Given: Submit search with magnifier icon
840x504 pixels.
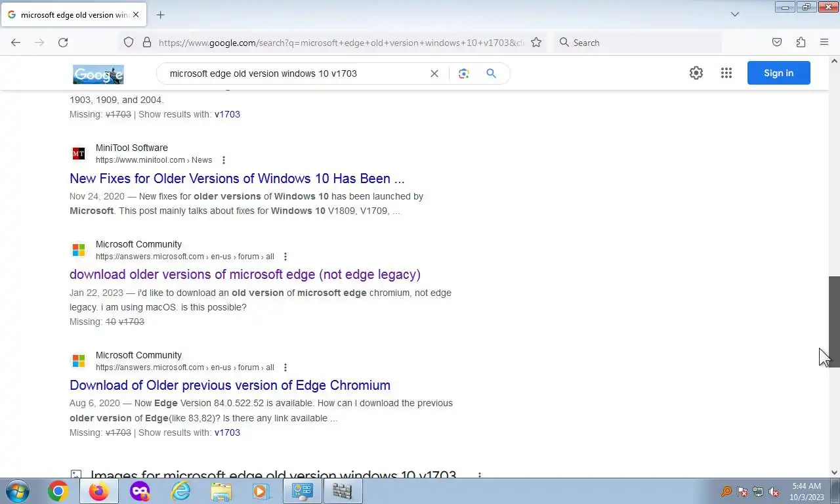Looking at the screenshot, I should tap(491, 73).
